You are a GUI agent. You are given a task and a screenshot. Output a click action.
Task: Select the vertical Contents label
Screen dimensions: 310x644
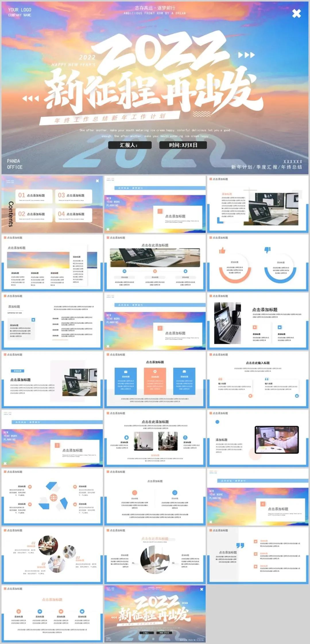click(x=11, y=214)
